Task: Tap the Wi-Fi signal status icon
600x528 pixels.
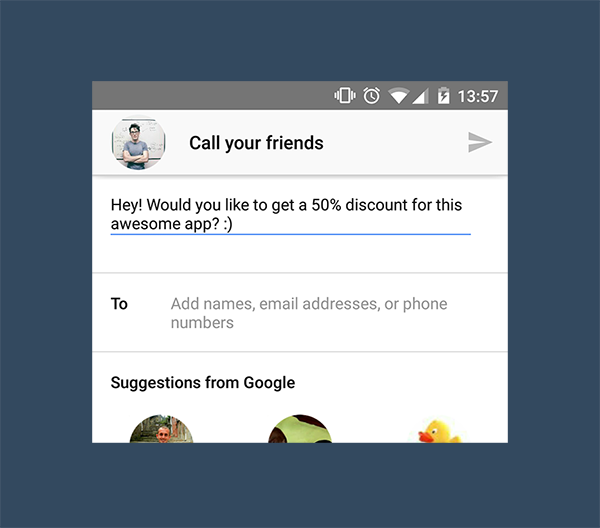Action: pos(399,96)
